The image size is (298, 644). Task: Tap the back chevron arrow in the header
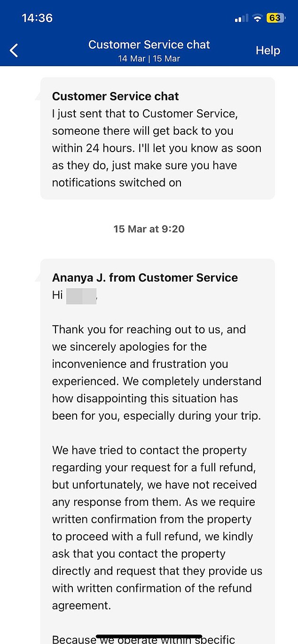14,50
